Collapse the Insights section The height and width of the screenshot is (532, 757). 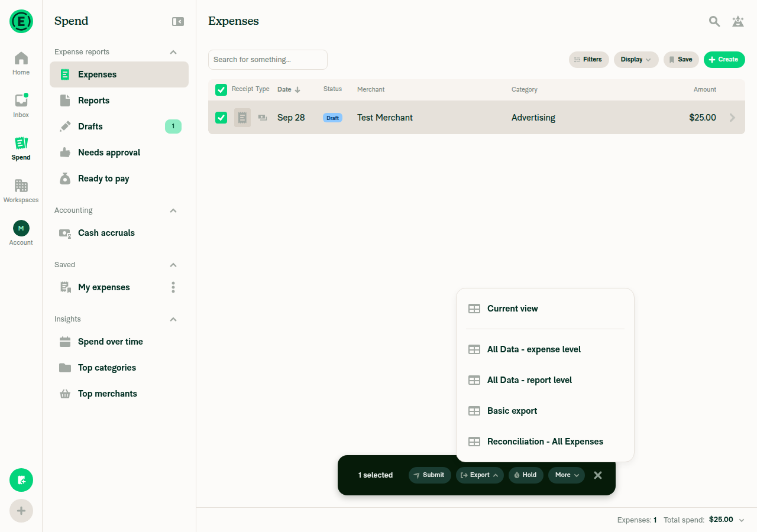point(173,319)
